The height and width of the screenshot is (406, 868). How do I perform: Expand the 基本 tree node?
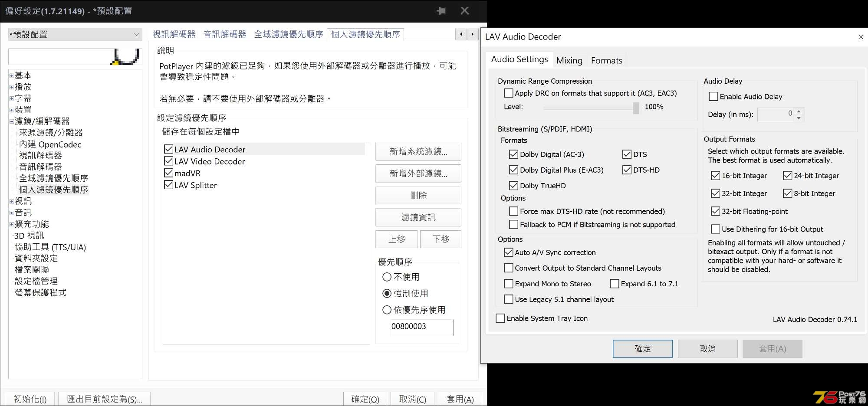11,75
